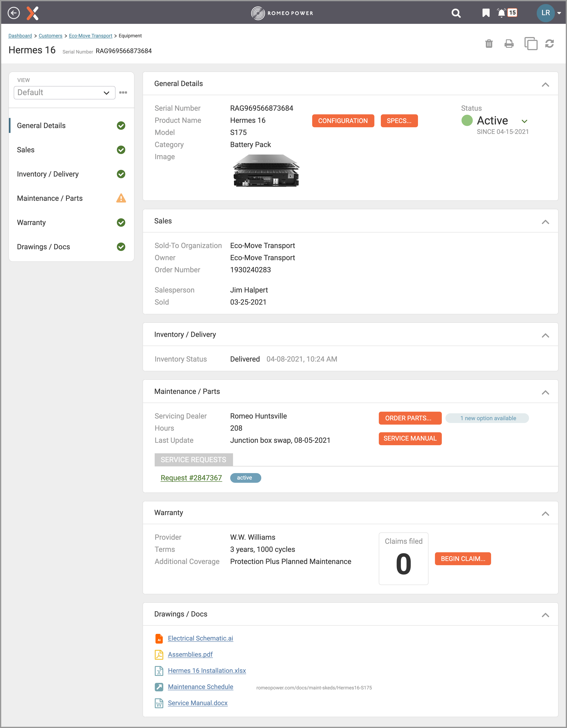Go to Dashboard breadcrumb
Screen dimensions: 567x728
pyautogui.click(x=20, y=36)
